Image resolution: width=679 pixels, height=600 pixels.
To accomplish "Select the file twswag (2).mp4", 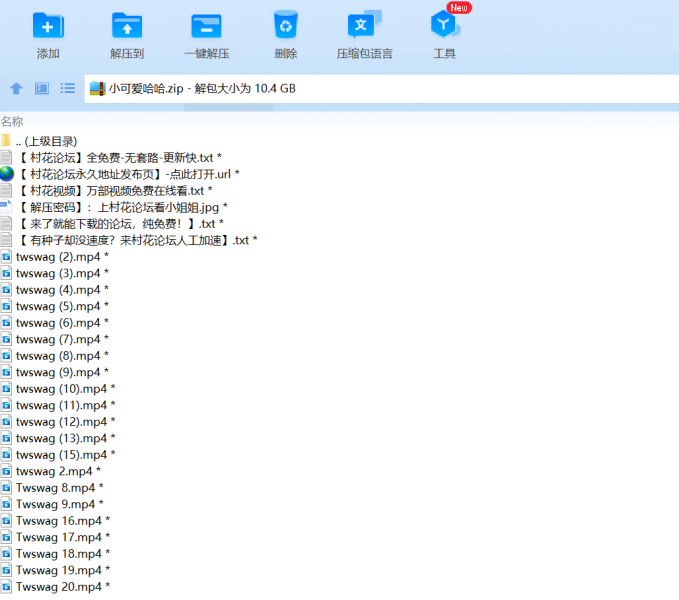I will (x=58, y=257).
